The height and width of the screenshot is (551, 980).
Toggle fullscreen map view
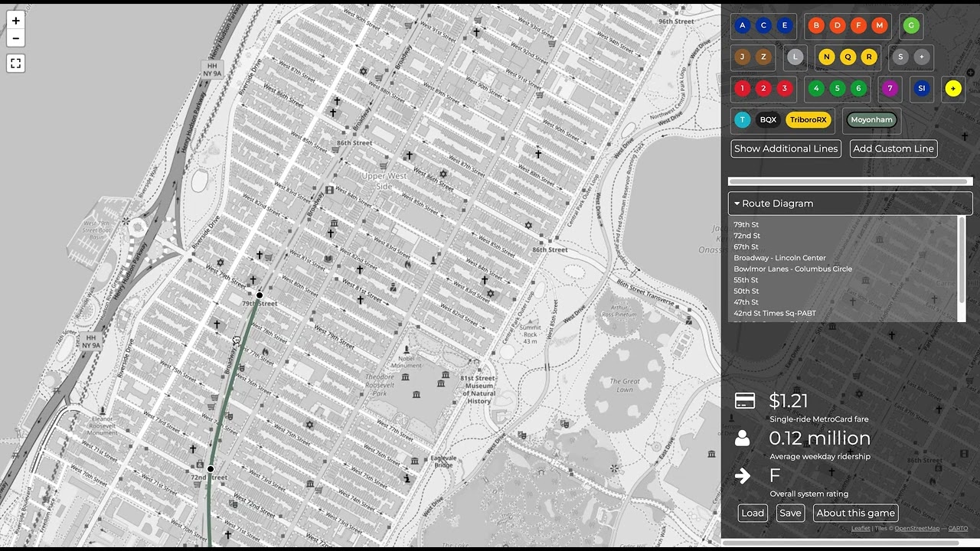tap(15, 64)
